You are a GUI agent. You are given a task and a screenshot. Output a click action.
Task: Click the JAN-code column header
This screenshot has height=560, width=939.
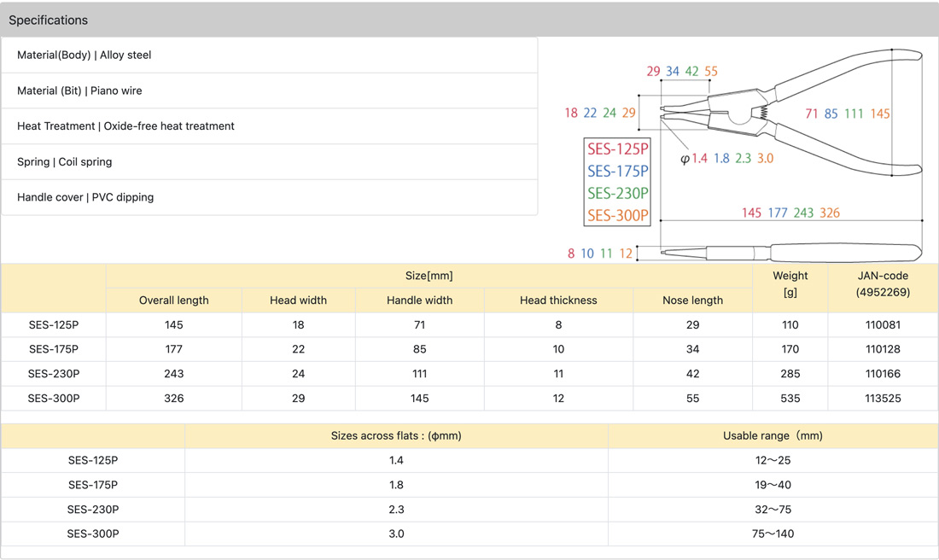[883, 283]
